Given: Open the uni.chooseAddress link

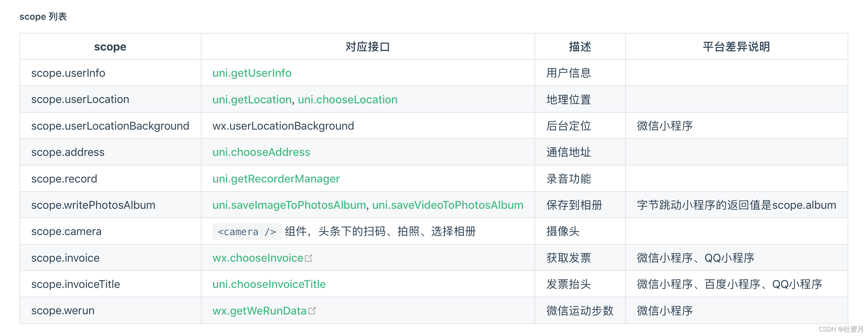Looking at the screenshot, I should pyautogui.click(x=261, y=152).
